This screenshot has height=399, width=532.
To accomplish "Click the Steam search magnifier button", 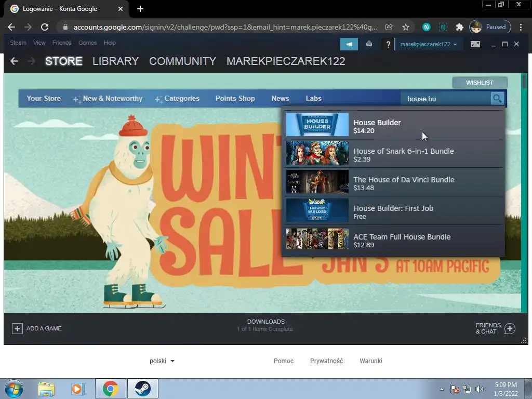I will 497,99.
